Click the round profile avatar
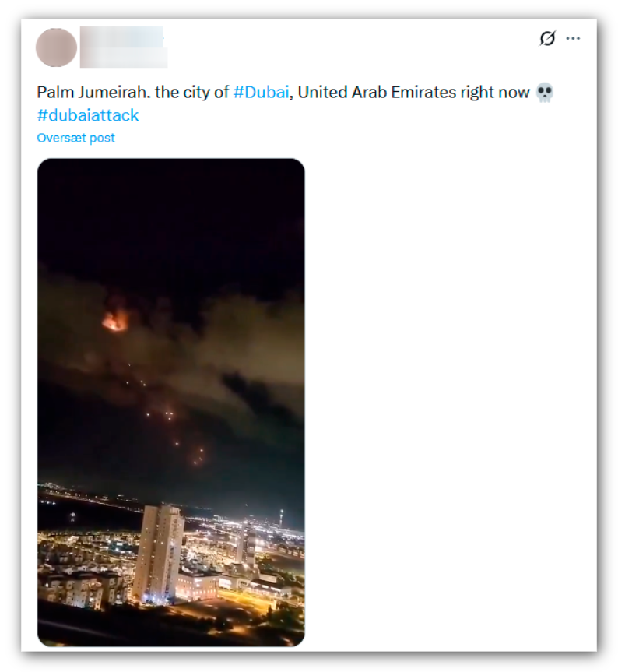The width and height of the screenshot is (618, 672). tap(56, 47)
